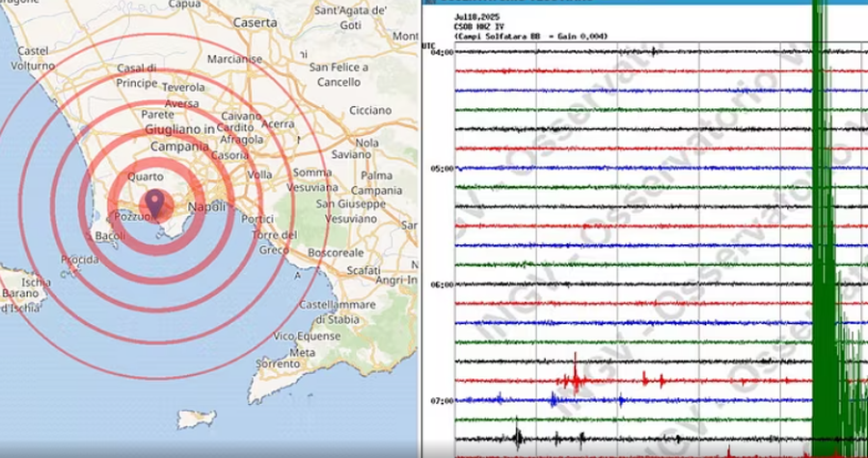The width and height of the screenshot is (868, 458).
Task: Click the Napoli city label on map
Action: pyautogui.click(x=206, y=207)
